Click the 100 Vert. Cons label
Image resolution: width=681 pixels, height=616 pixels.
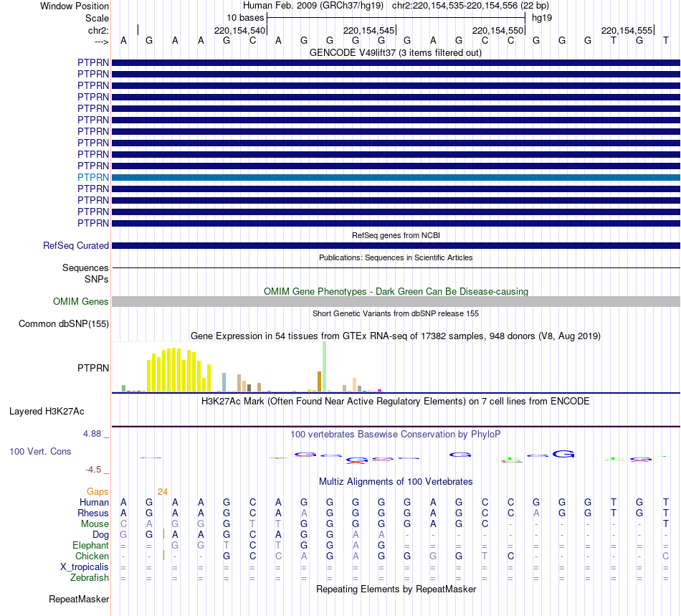[x=40, y=451]
